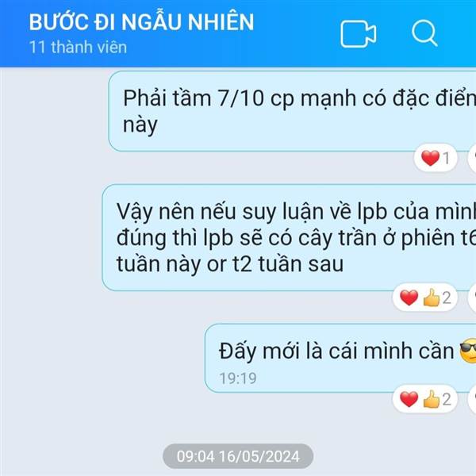Tap the thumbs-up emoji under the lpb message
Viewport: 476px width, 476px height.
(431, 297)
